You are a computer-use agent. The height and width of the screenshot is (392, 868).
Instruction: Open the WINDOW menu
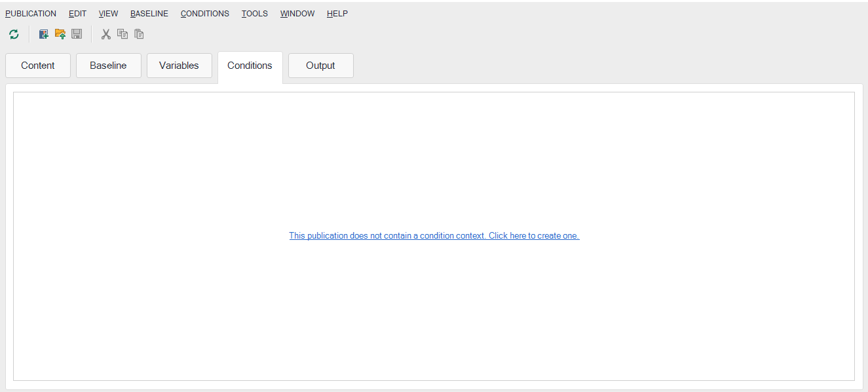[x=297, y=14]
